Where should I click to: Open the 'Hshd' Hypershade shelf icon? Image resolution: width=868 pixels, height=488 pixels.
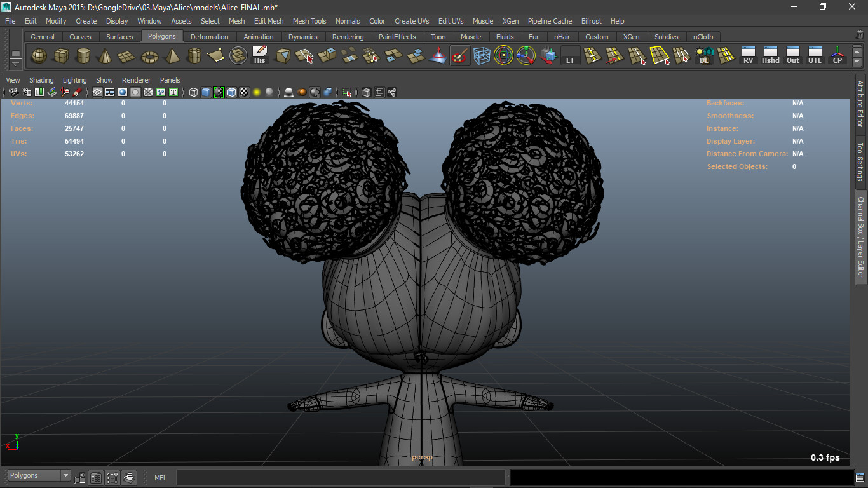pos(771,56)
